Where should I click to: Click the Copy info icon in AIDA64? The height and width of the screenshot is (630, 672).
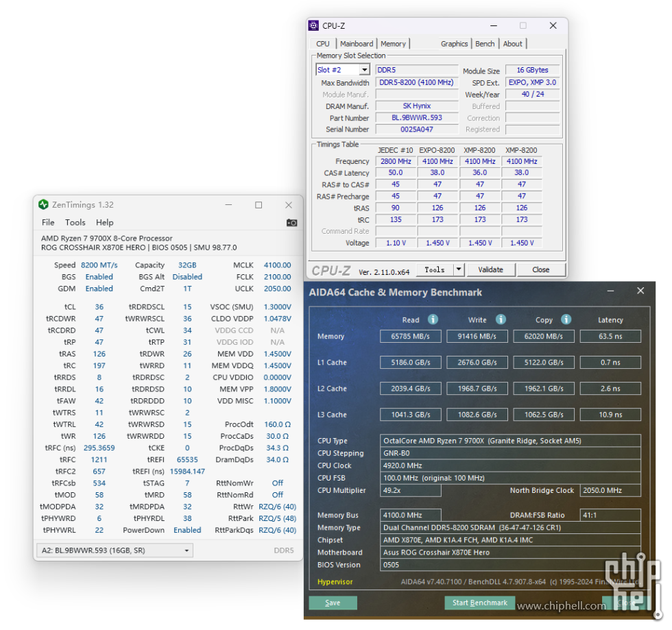click(x=566, y=319)
